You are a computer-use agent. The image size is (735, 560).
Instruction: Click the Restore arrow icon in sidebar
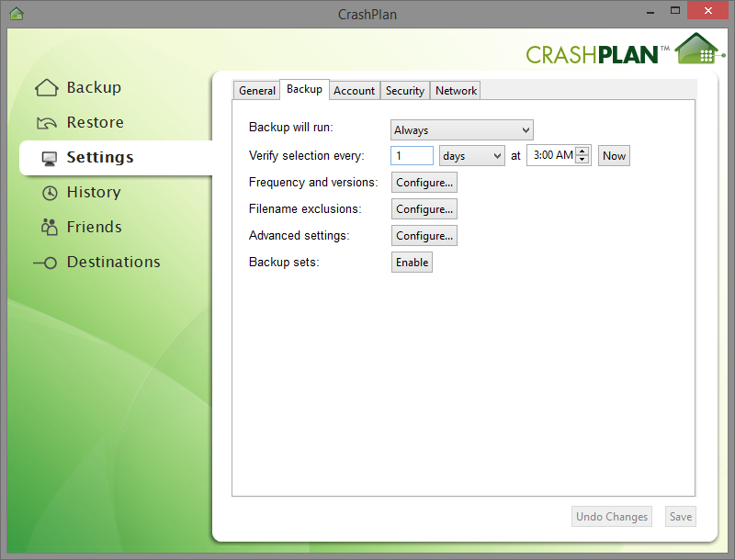click(47, 123)
